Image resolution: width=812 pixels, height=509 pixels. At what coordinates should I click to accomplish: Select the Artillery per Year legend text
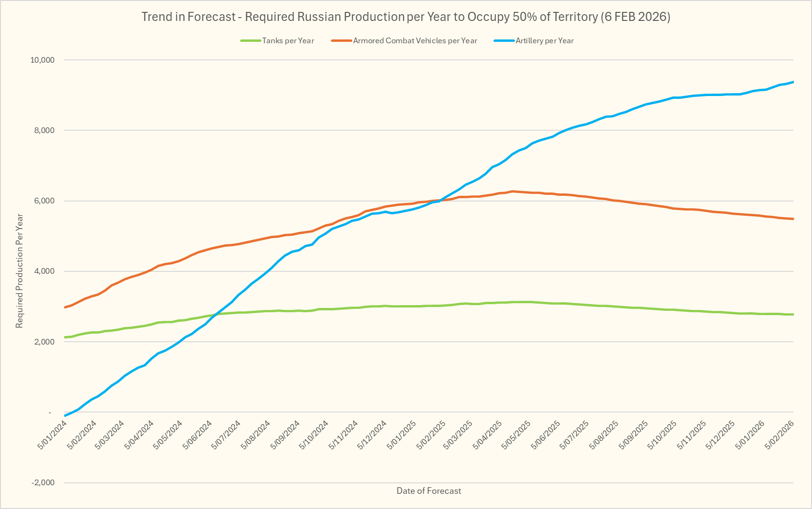pyautogui.click(x=545, y=41)
